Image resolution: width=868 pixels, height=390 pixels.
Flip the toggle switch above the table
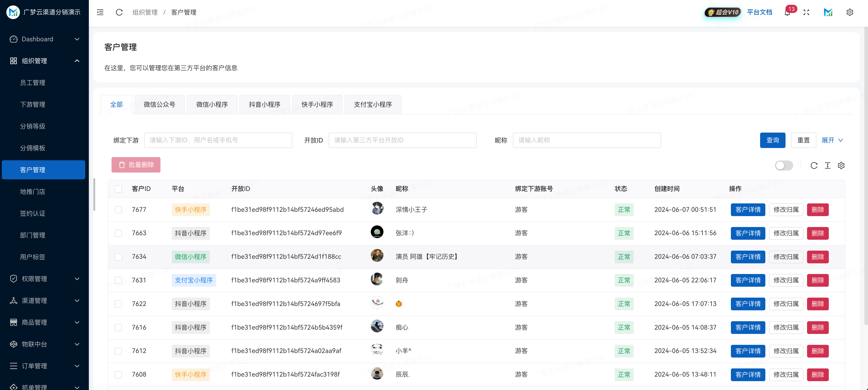point(784,166)
